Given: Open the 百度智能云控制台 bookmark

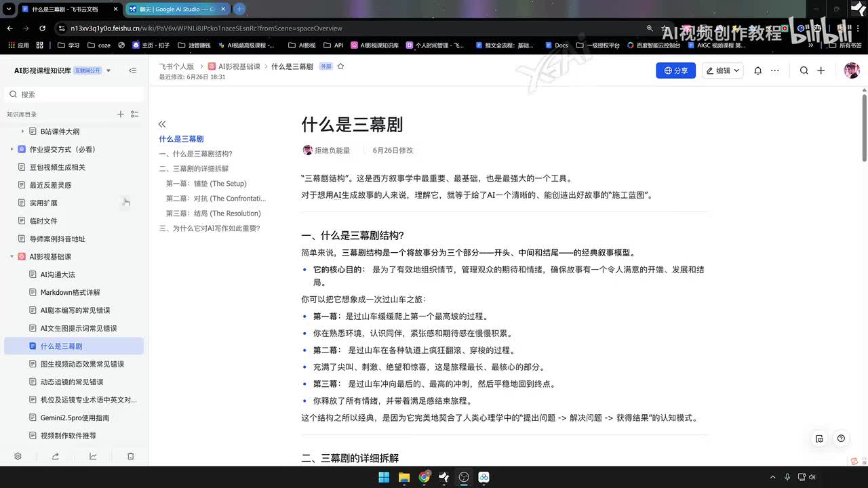Looking at the screenshot, I should 653,45.
